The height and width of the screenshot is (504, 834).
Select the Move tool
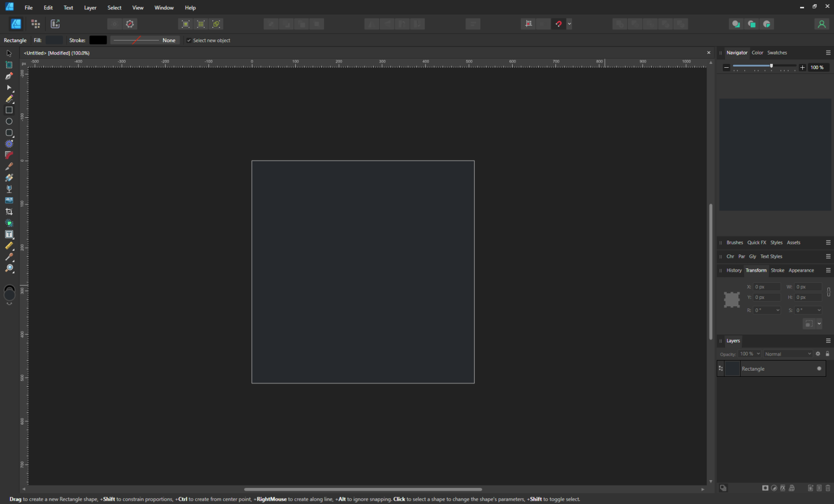[x=9, y=53]
